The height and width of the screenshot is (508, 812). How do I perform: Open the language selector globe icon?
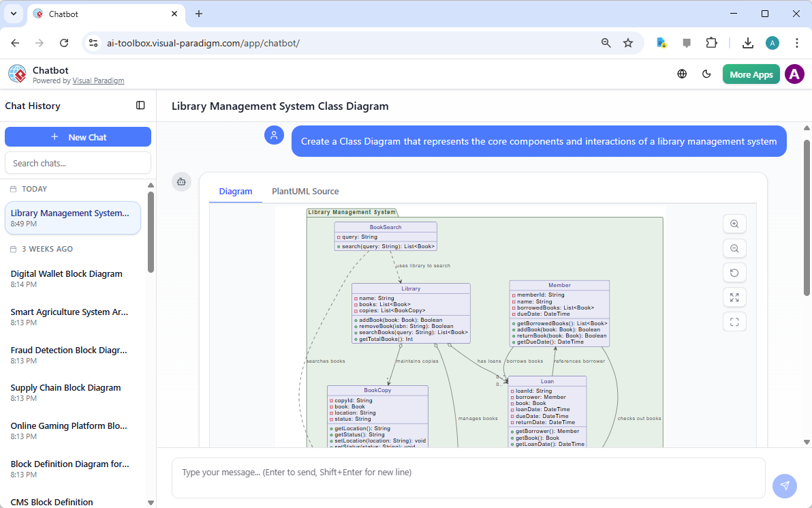click(682, 74)
